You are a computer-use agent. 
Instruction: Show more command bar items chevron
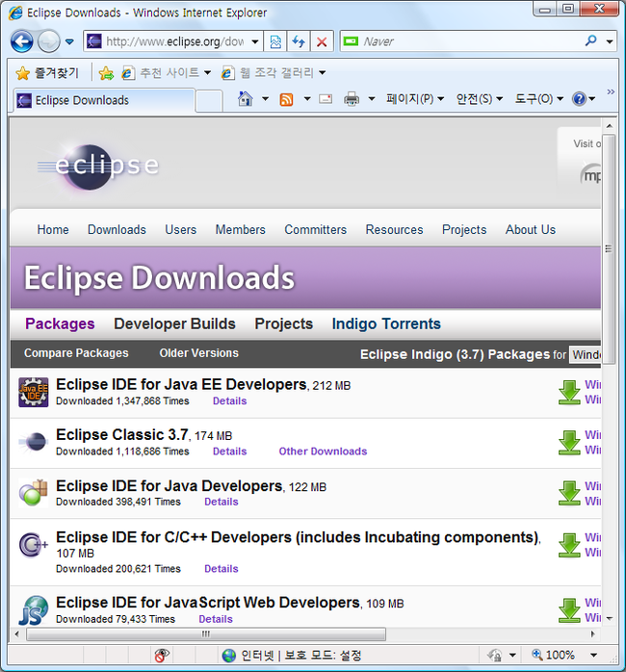(x=611, y=91)
